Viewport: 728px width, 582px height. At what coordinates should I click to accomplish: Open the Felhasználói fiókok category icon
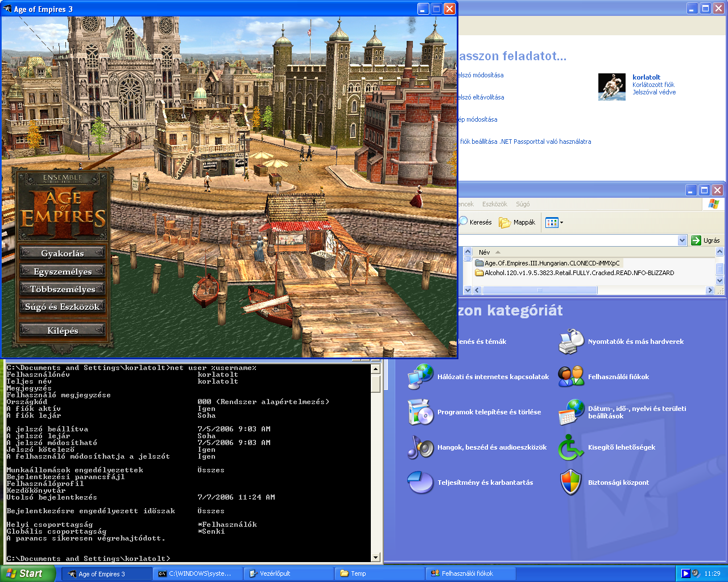click(x=571, y=377)
